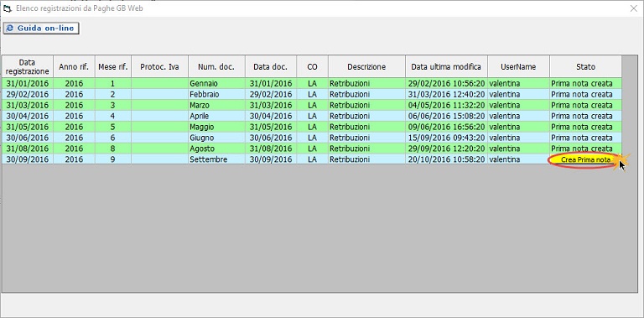Click registration date 29/02/2016 in first column
The width and height of the screenshot is (644, 318).
pos(28,94)
